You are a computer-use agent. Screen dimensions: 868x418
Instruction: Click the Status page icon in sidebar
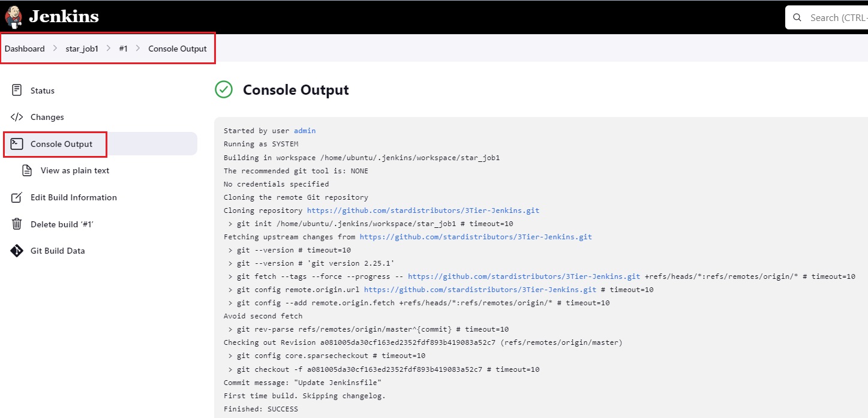point(17,91)
